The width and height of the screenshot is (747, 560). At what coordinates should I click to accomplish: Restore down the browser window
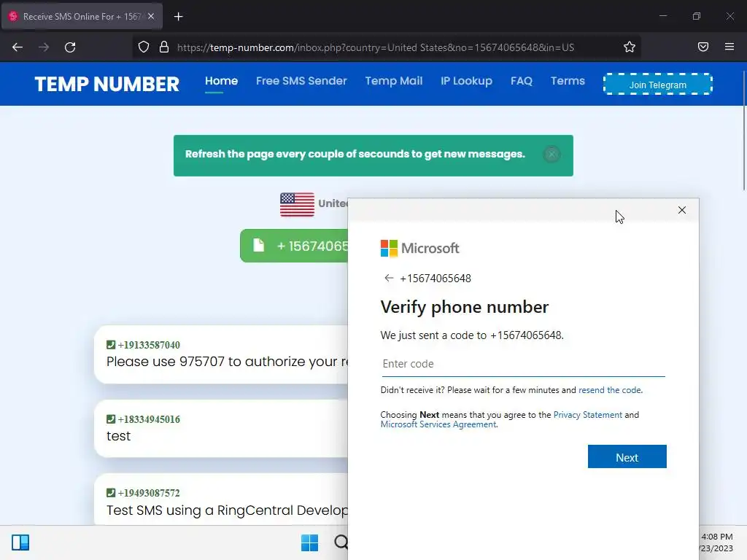pos(697,16)
